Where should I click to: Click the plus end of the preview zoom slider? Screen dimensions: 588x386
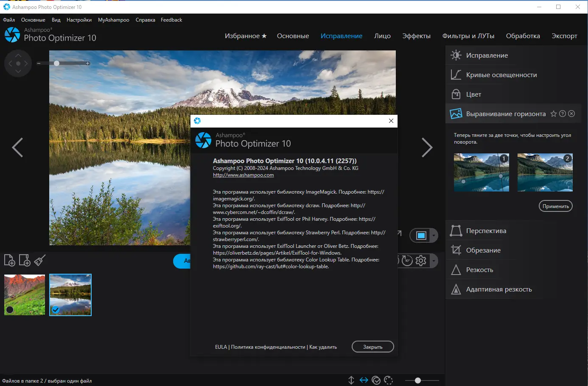coord(88,64)
